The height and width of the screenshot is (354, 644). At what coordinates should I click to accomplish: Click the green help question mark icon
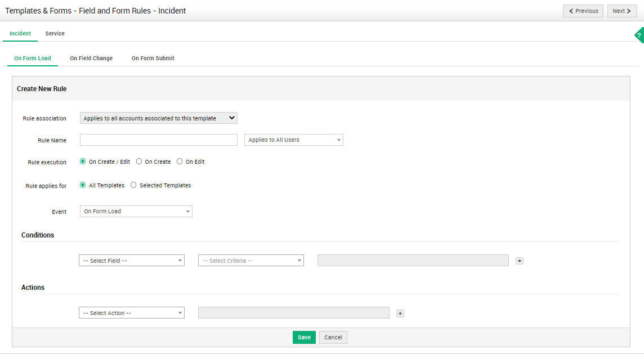pyautogui.click(x=639, y=35)
